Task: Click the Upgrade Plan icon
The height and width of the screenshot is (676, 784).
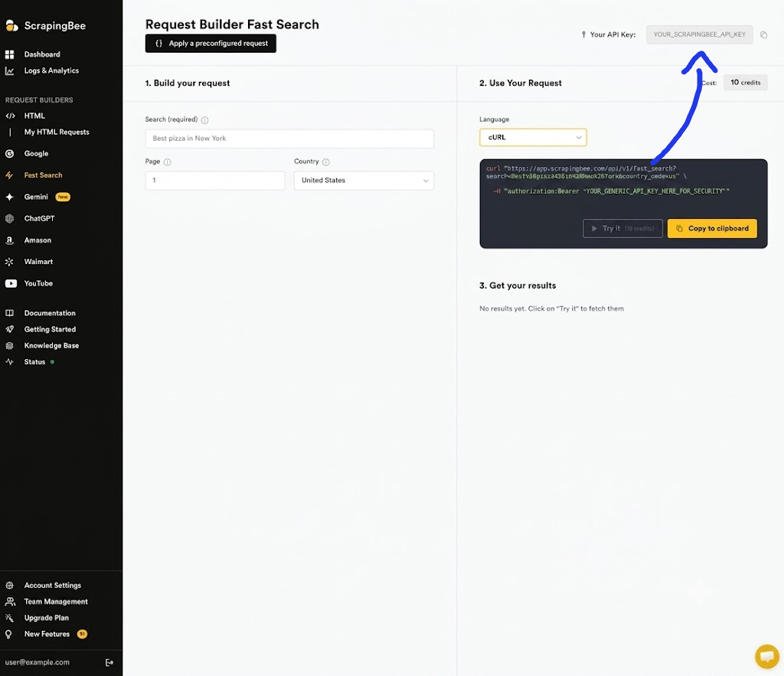Action: pyautogui.click(x=9, y=618)
